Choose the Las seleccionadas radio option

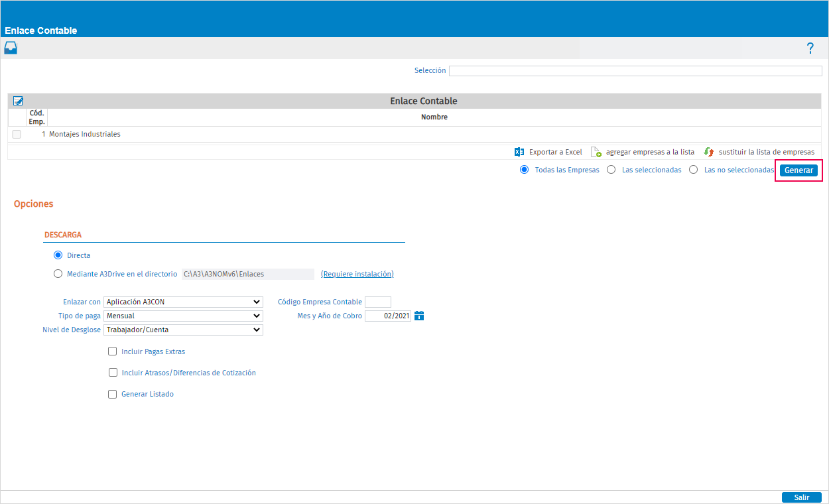click(x=611, y=170)
